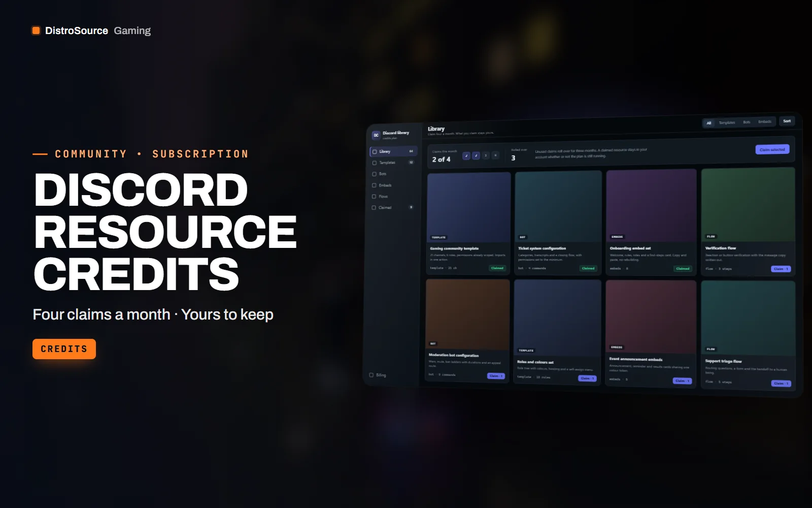Claim the Roles and colours set resource
This screenshot has width=812, height=508.
click(x=587, y=378)
